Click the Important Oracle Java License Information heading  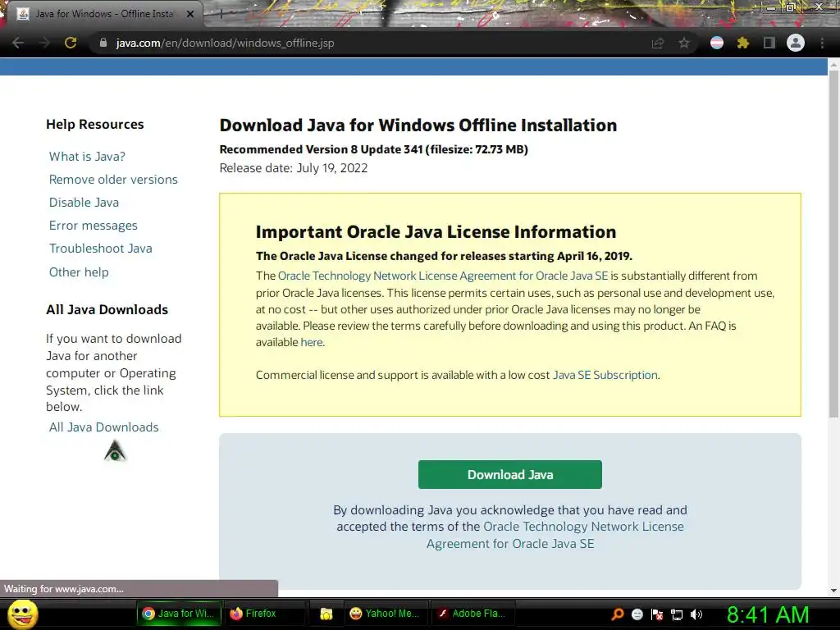click(x=436, y=232)
